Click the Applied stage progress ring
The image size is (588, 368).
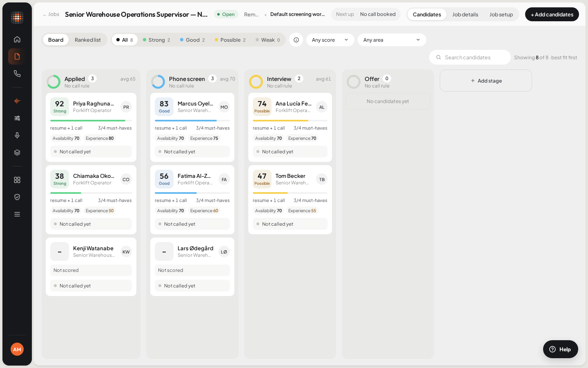point(53,82)
